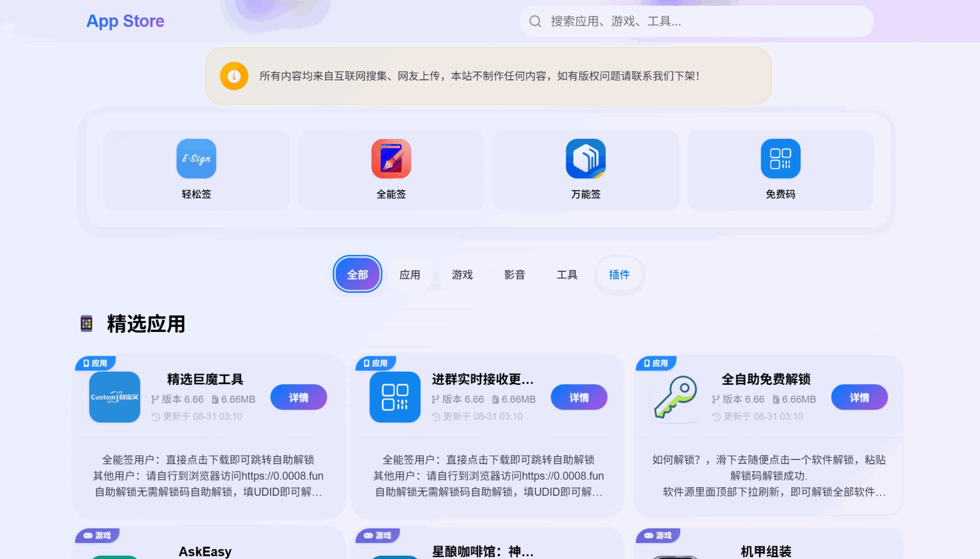Open the 影音 category tab
Image resolution: width=980 pixels, height=559 pixels.
514,274
